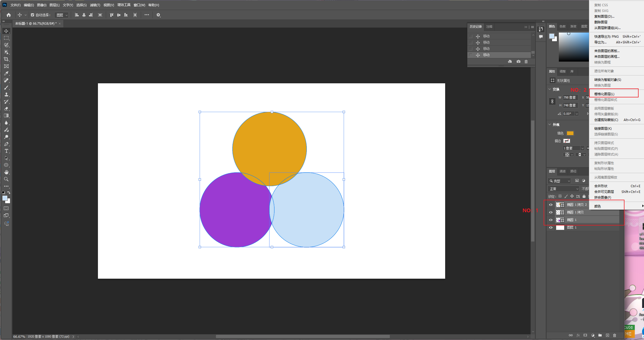Collapse the 外观 section
Screen dimensions: 644x340
pyautogui.click(x=550, y=125)
